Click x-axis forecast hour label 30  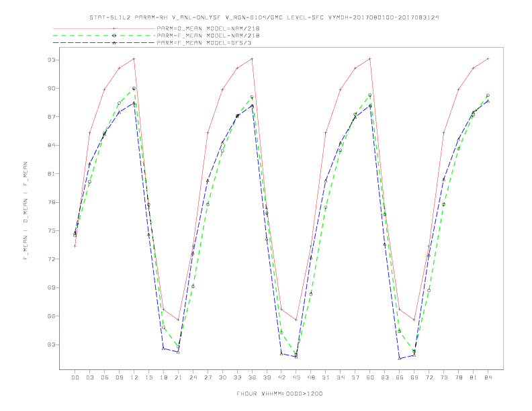(x=222, y=377)
